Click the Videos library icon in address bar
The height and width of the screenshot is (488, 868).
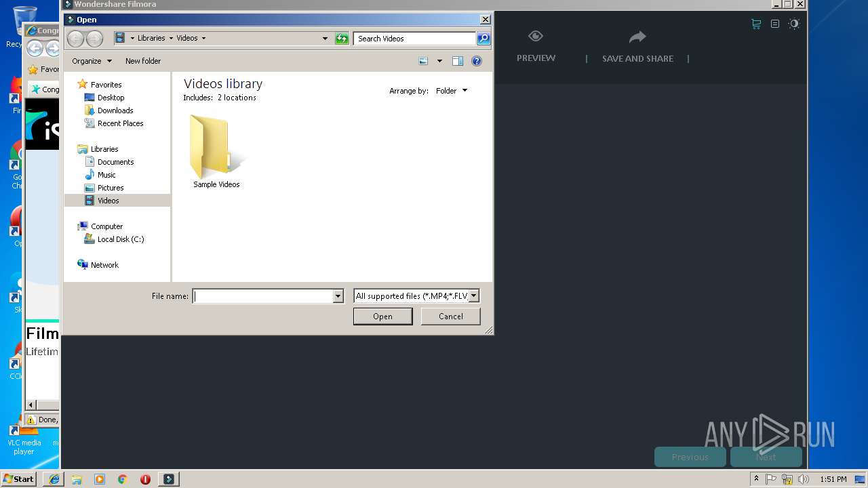pos(120,39)
